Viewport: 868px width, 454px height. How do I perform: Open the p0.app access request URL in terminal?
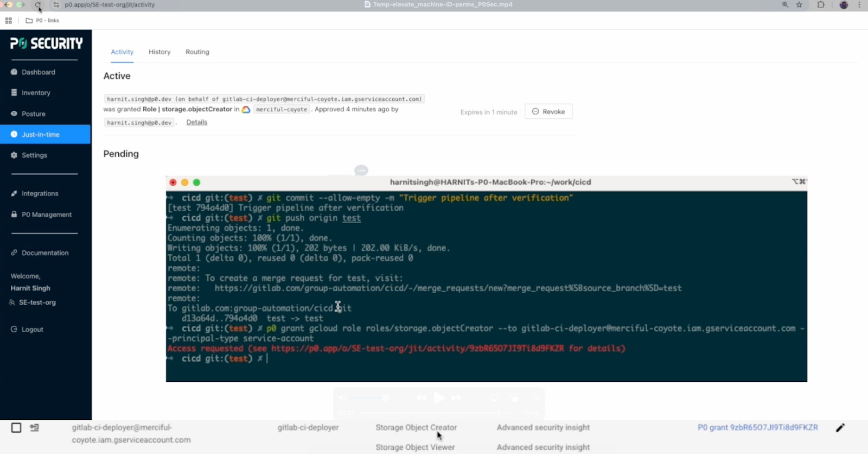418,349
